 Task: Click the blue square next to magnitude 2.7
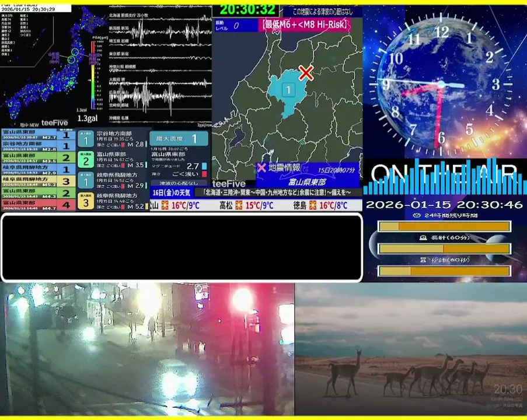(204, 166)
